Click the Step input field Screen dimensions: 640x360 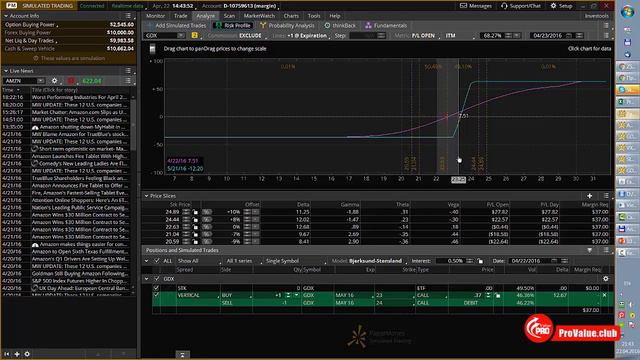click(x=362, y=36)
